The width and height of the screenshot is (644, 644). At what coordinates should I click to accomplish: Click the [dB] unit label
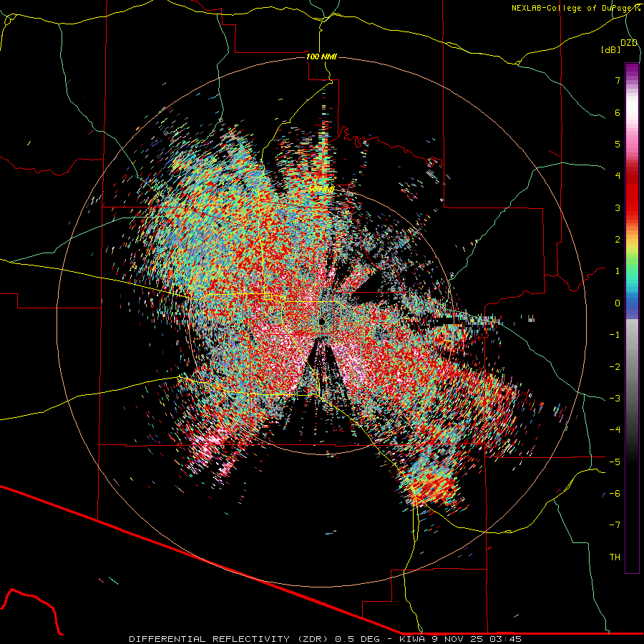[x=610, y=50]
